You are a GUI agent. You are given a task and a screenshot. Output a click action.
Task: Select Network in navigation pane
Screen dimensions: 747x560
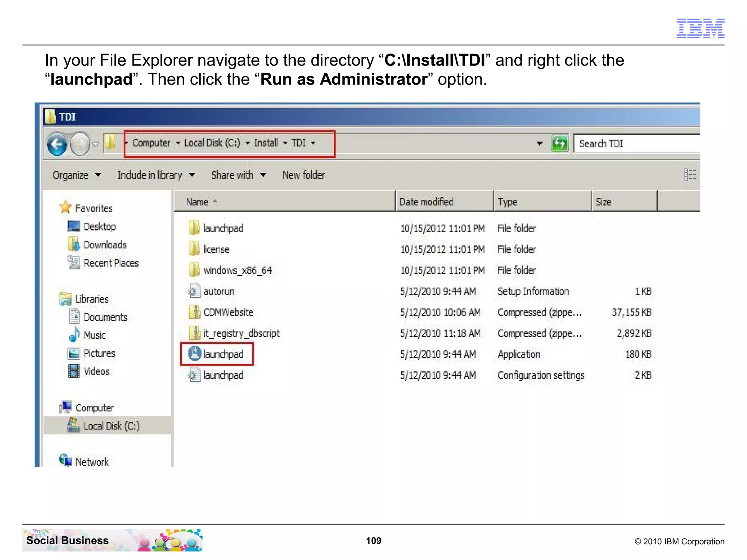pos(92,462)
